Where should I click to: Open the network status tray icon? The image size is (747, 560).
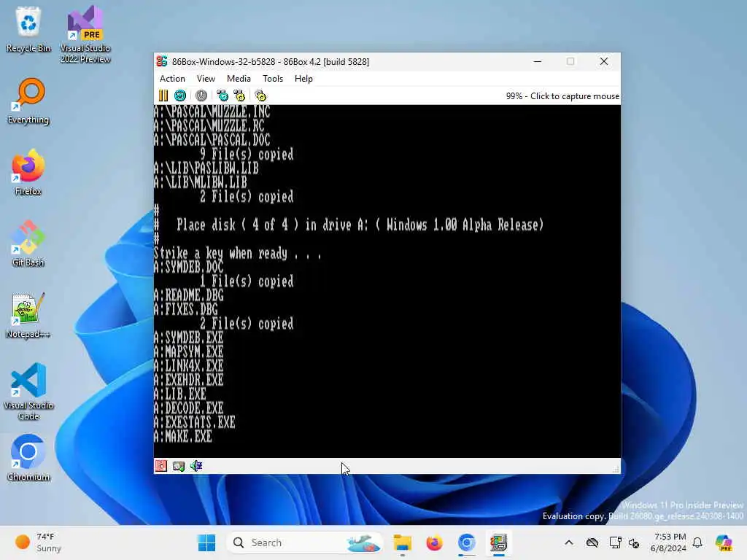pyautogui.click(x=615, y=542)
